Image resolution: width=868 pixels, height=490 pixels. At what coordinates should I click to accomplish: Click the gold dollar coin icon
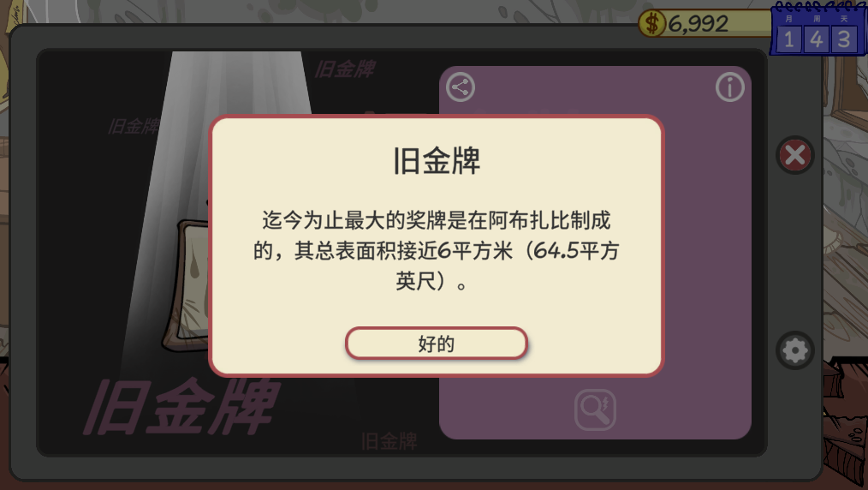tap(652, 24)
